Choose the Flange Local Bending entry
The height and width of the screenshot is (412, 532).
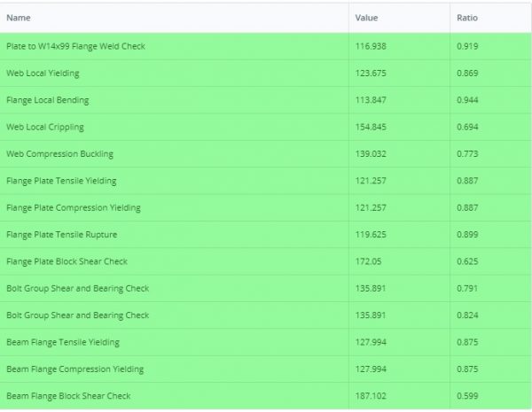[x=47, y=100]
